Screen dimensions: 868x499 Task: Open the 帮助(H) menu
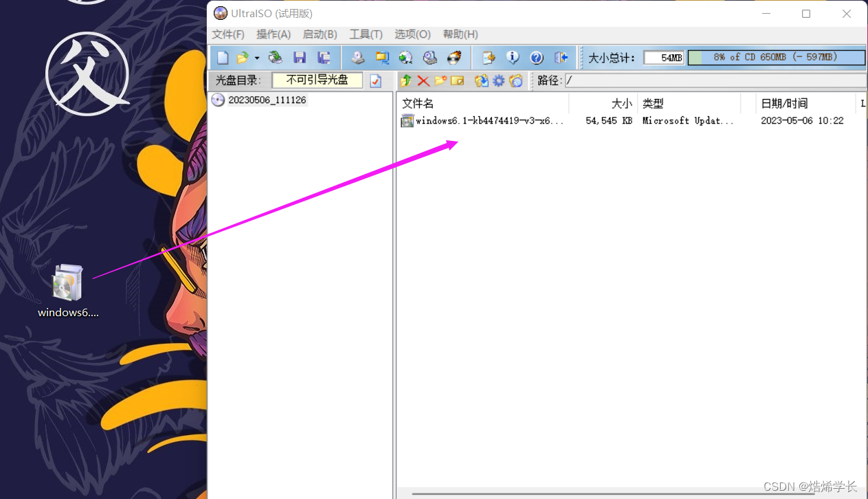(460, 34)
